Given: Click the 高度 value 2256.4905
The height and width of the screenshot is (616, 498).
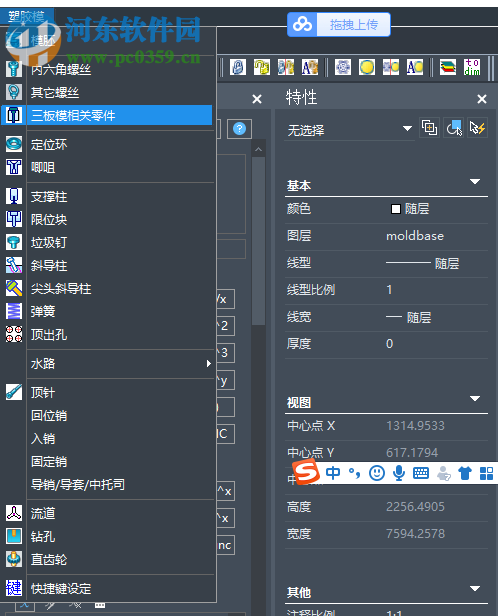Looking at the screenshot, I should coord(416,507).
